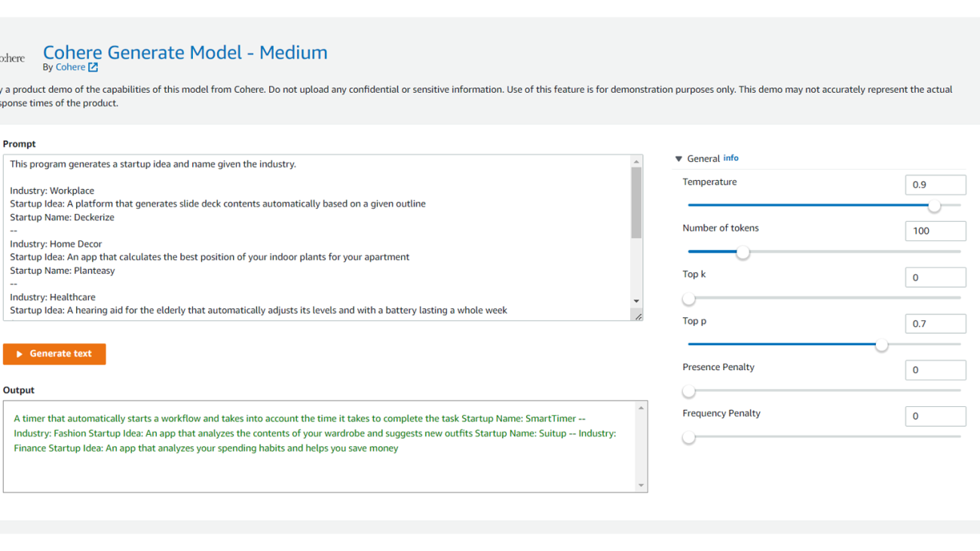Screen dimensions: 980x551
Task: Click the Prompt box scroll down arrow
Action: (x=637, y=302)
